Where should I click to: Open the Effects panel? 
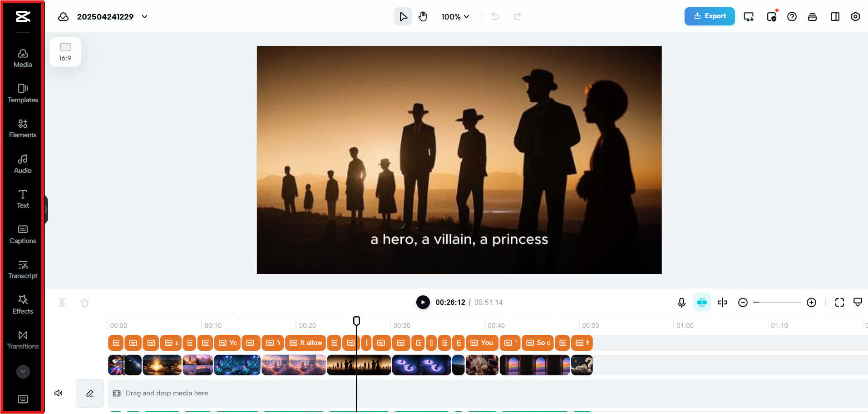[23, 305]
